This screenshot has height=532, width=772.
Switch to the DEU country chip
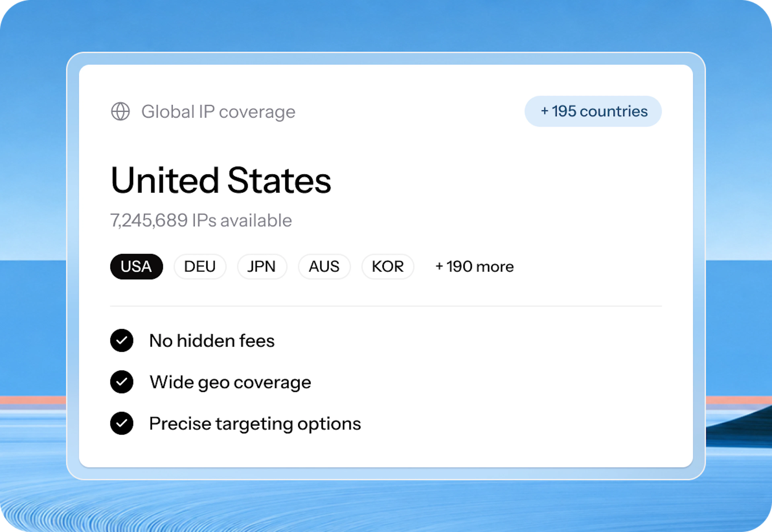(200, 266)
